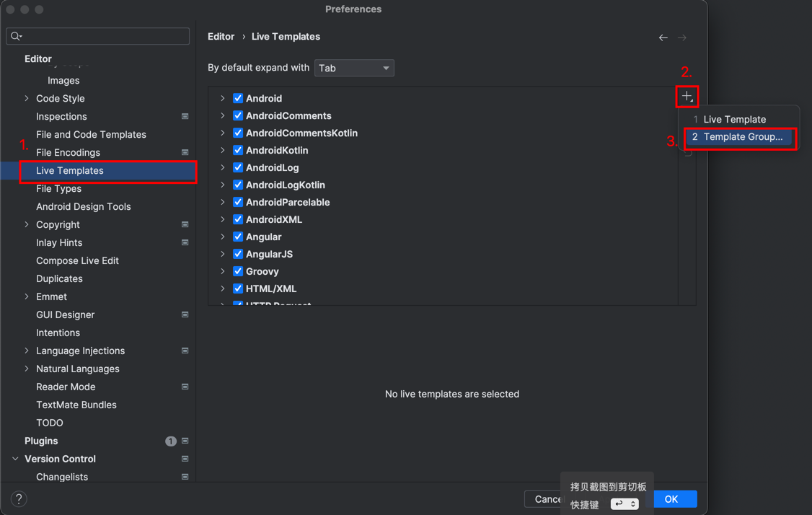Disable the AndroidLog template group
Image resolution: width=812 pixels, height=515 pixels.
pyautogui.click(x=238, y=167)
